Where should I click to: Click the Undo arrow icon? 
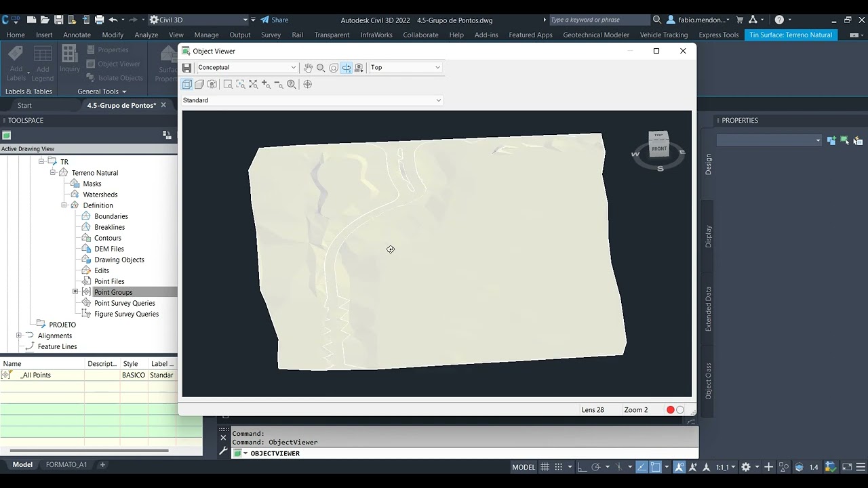pyautogui.click(x=113, y=20)
